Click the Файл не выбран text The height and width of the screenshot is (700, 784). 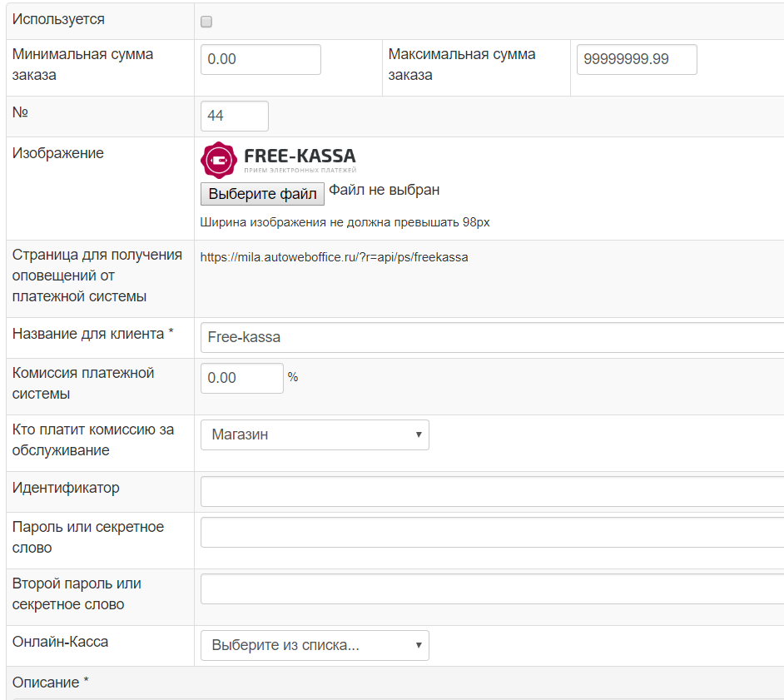click(x=384, y=191)
